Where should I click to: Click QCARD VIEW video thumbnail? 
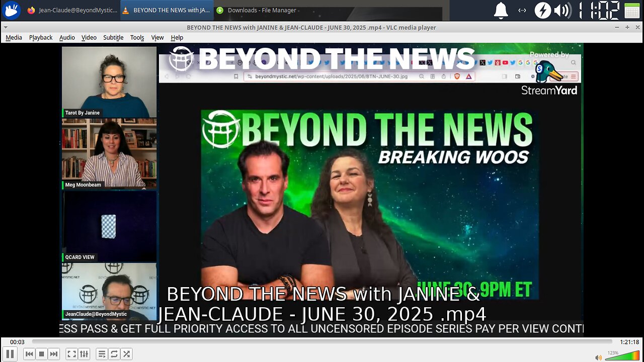pos(109,226)
